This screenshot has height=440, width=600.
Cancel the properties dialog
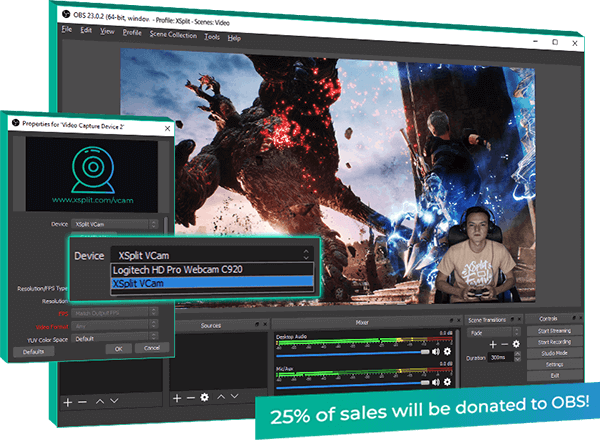[x=152, y=347]
